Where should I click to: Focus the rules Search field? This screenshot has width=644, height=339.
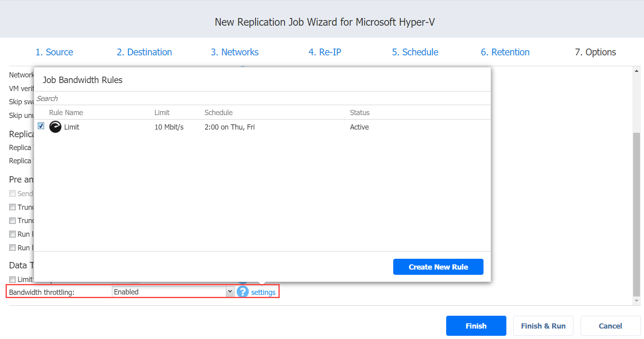[262, 98]
